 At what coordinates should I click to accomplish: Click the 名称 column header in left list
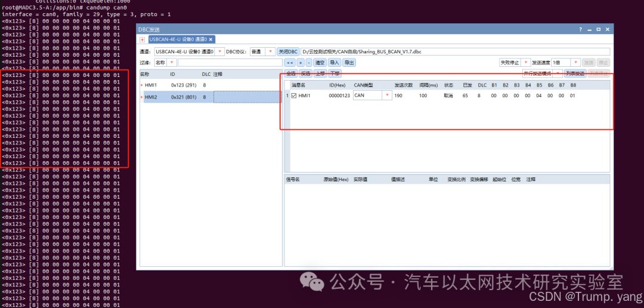[x=144, y=75]
